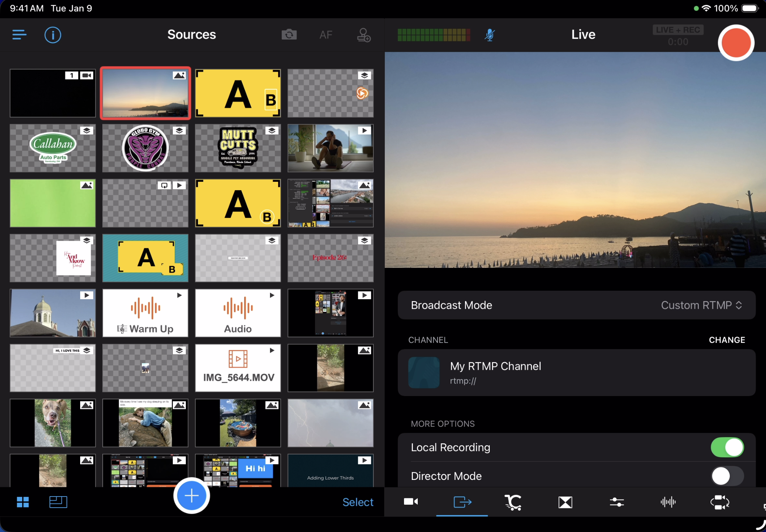Select the output/broadcast tab
The image size is (766, 532).
point(462,502)
